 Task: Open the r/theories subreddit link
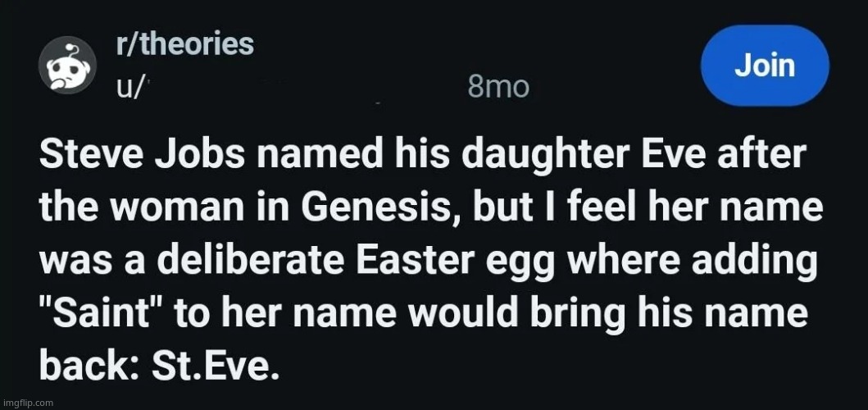[185, 44]
